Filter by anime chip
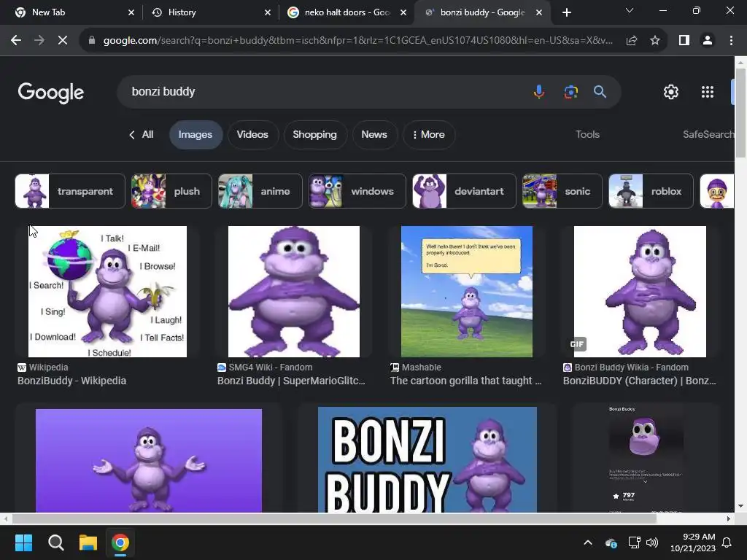This screenshot has height=560, width=747. click(260, 192)
